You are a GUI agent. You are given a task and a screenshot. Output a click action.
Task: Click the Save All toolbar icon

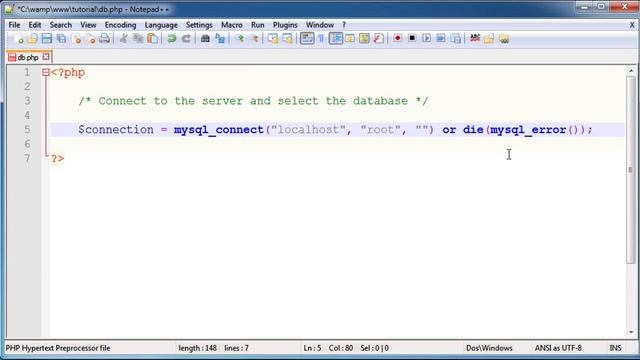[x=62, y=39]
